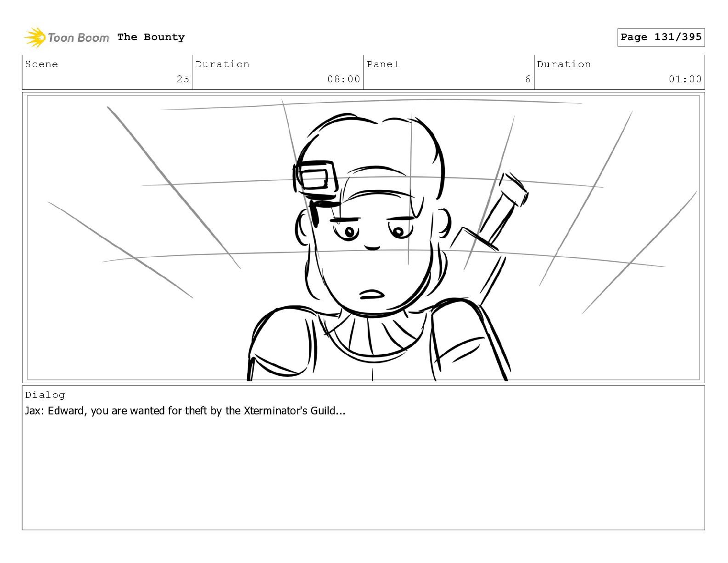Click the 'Page 131/395' box
728x563 pixels.
pyautogui.click(x=661, y=37)
